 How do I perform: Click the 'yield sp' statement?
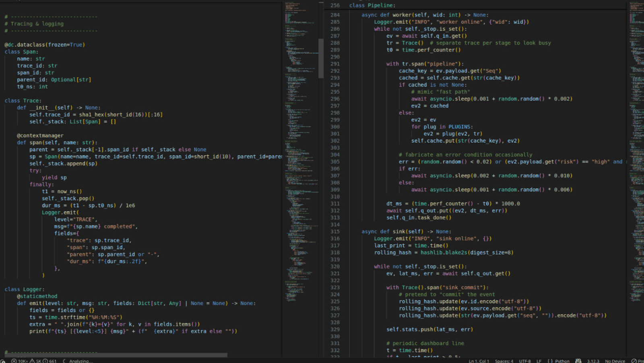(54, 177)
